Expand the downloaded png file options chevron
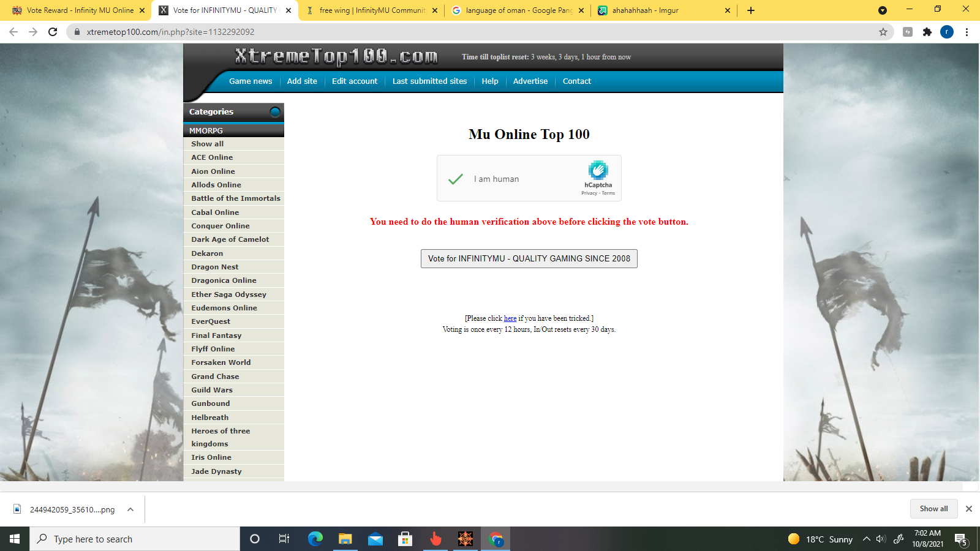 pos(130,509)
